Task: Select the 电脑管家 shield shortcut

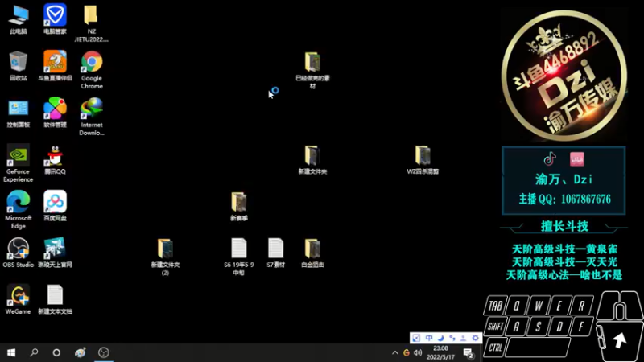Action: [55, 19]
